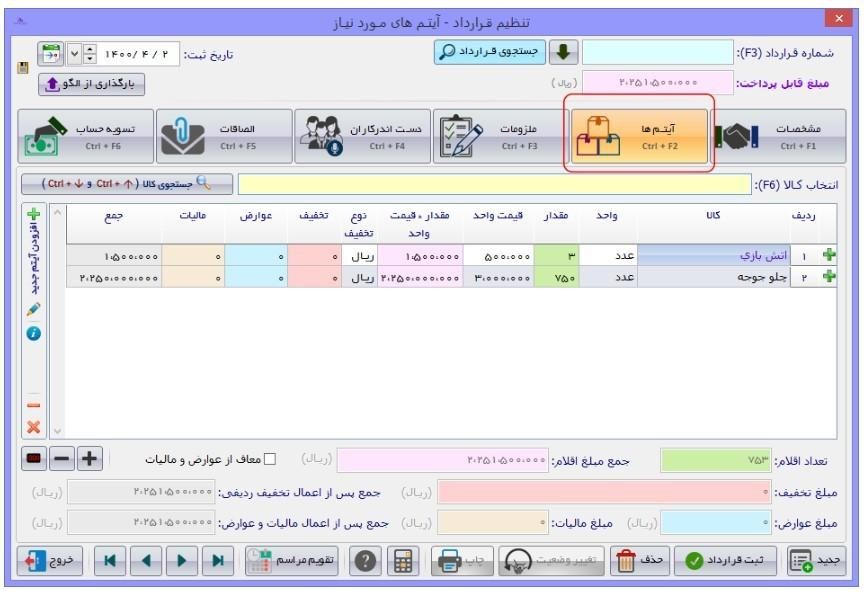Image resolution: width=866 pixels, height=596 pixels.
Task: Select the چلو جوجه product cell
Action: [x=714, y=277]
